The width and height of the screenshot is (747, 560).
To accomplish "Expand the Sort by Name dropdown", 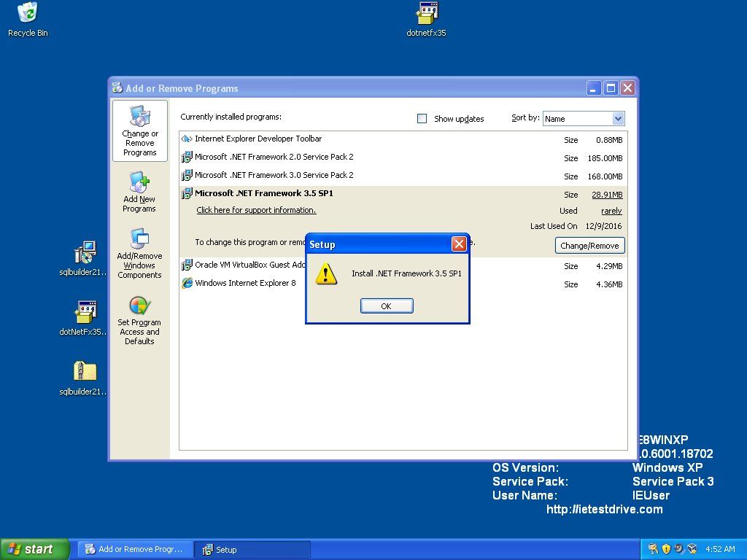I will pyautogui.click(x=618, y=119).
